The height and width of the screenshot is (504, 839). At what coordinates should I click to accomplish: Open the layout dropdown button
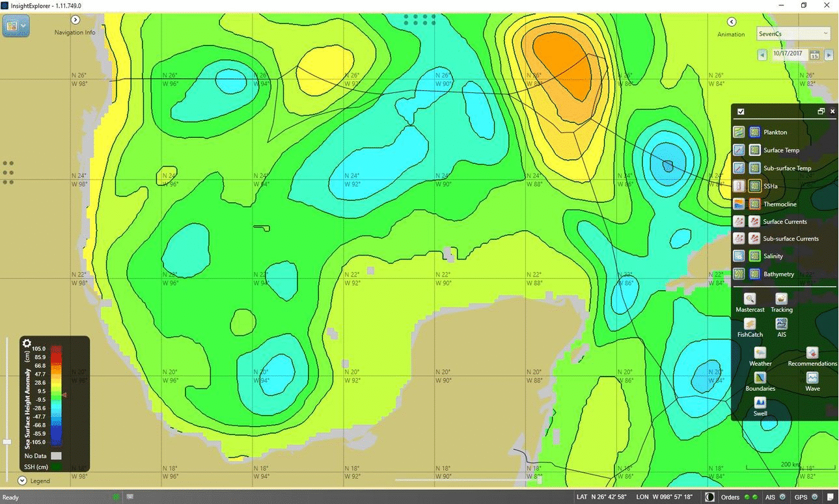pos(16,26)
